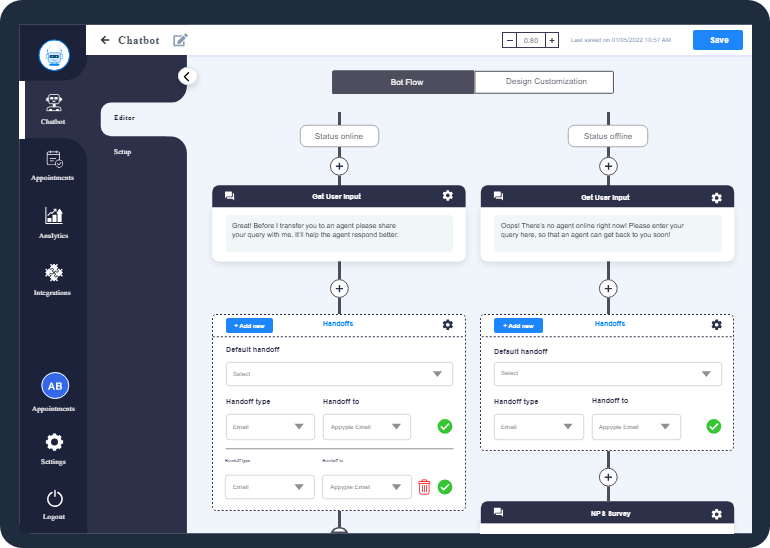
Task: Click the 'Great! Before I transfer you' message
Action: tap(339, 233)
